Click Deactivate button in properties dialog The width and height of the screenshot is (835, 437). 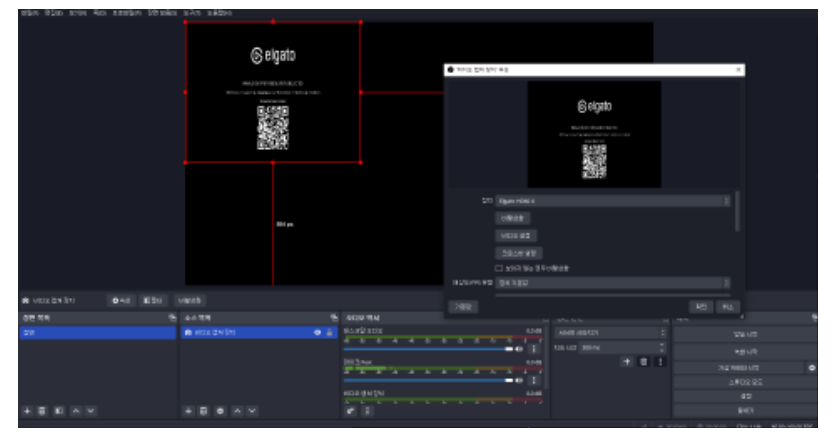click(x=513, y=218)
